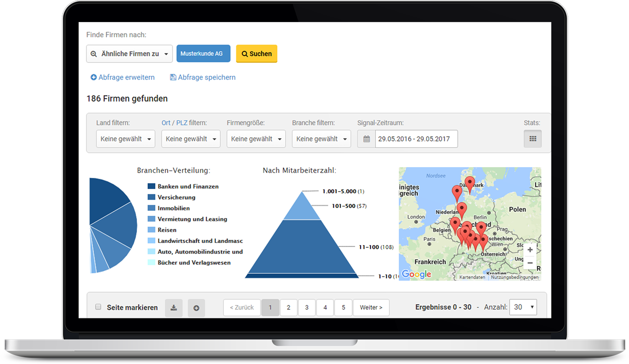Click the Google logo on map
Screen dimensions: 629x364
coord(416,274)
